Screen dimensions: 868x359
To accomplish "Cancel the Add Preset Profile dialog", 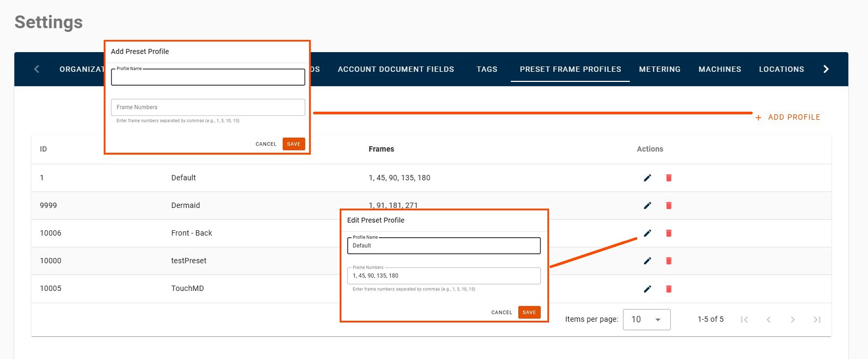I will pyautogui.click(x=266, y=144).
